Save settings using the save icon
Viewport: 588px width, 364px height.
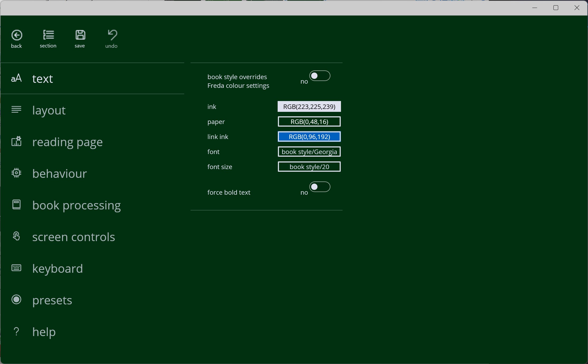(x=80, y=35)
